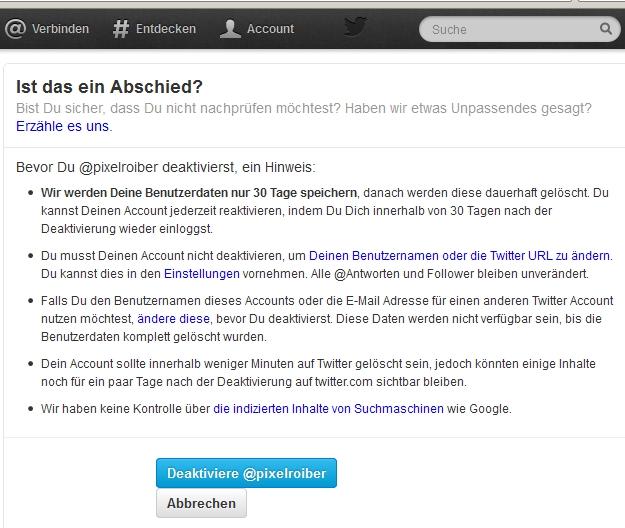Open the Einstellungen link
The width and height of the screenshot is (625, 528).
click(201, 273)
